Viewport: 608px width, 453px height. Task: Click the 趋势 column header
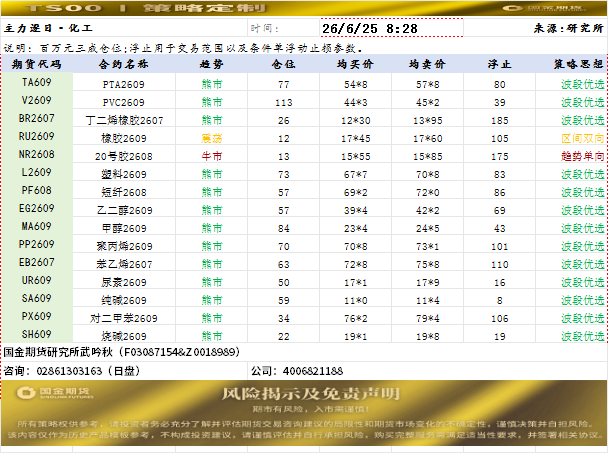tap(211, 64)
